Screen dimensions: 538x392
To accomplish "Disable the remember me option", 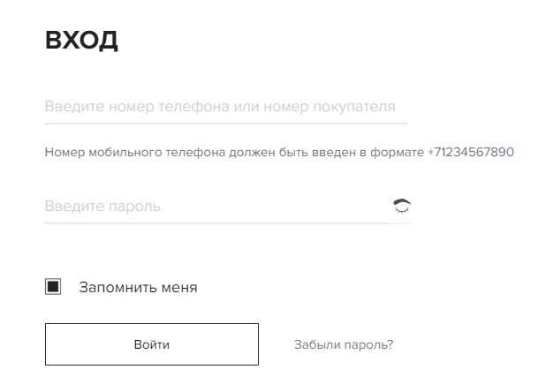I will [x=53, y=287].
